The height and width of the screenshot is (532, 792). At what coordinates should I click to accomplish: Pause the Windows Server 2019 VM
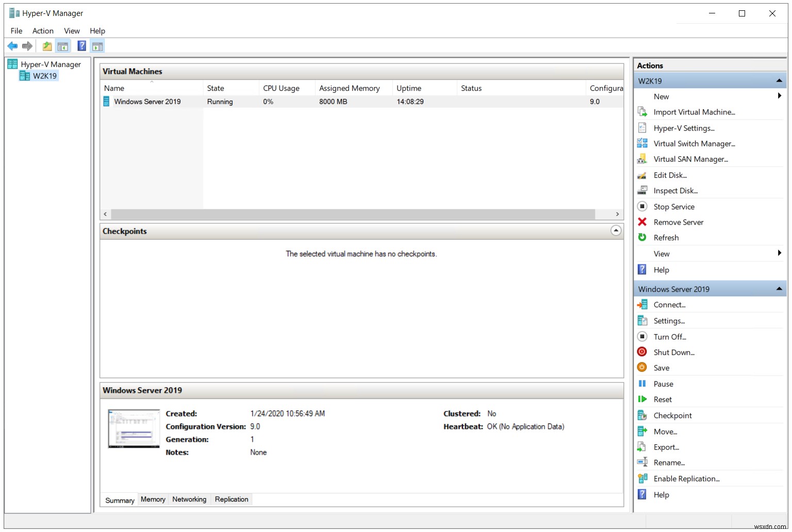click(663, 384)
